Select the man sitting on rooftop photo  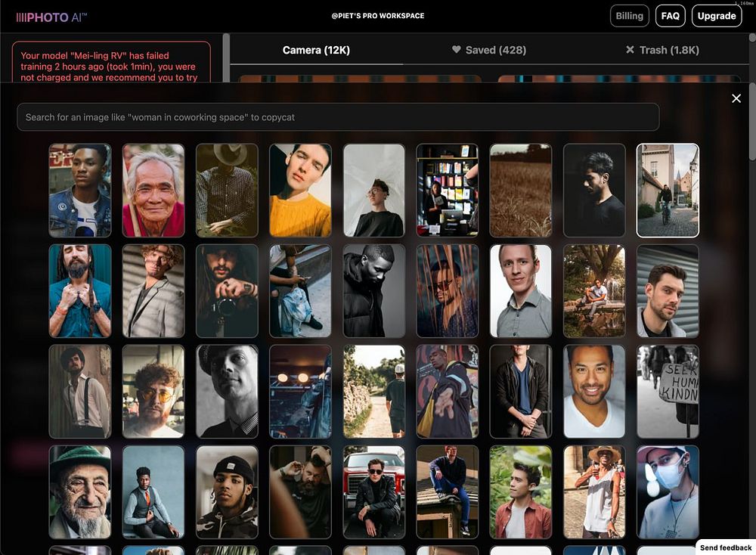(x=448, y=491)
